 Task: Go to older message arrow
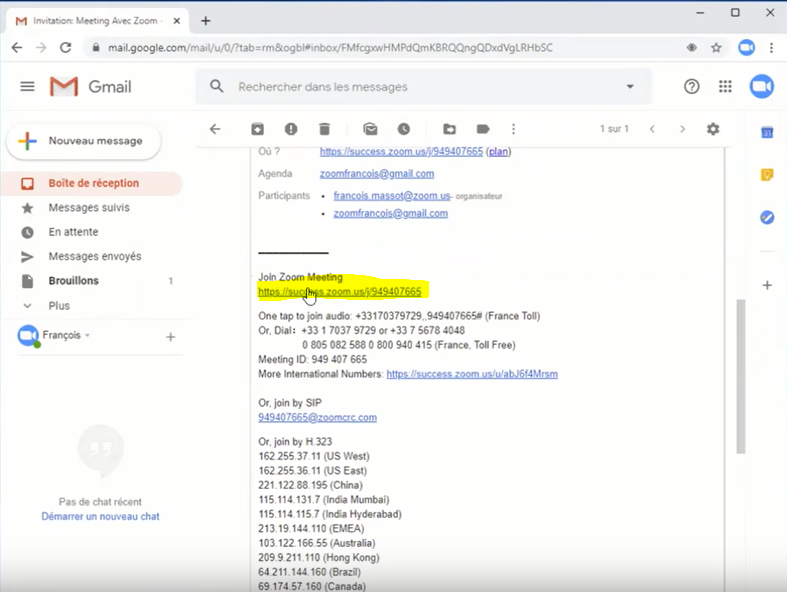pos(682,129)
